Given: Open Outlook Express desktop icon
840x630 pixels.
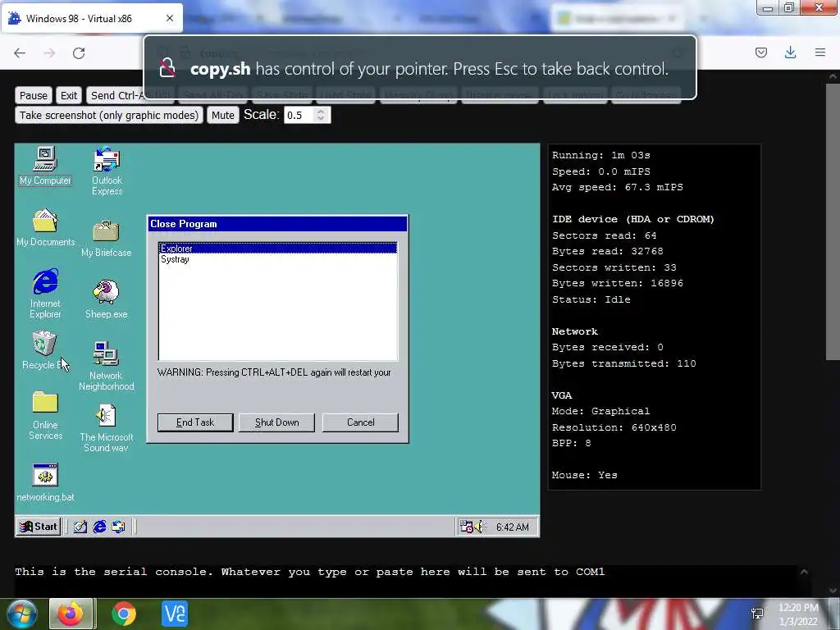Looking at the screenshot, I should click(x=107, y=171).
